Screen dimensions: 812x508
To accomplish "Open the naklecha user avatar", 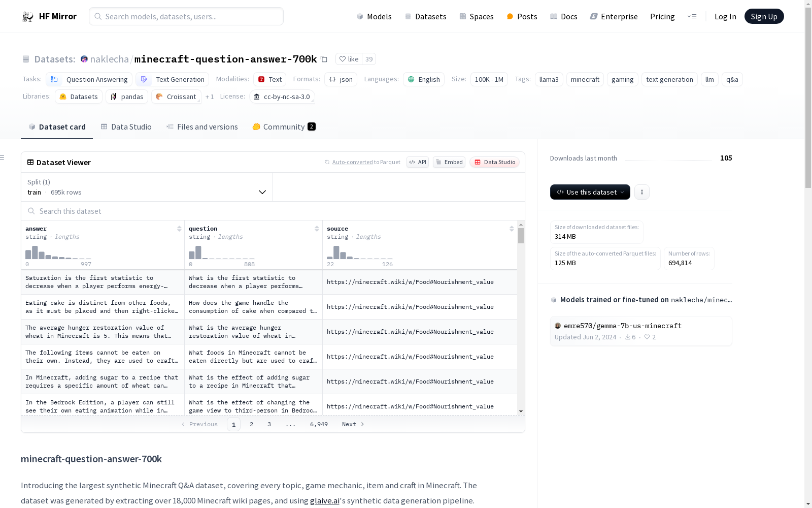I will (84, 59).
